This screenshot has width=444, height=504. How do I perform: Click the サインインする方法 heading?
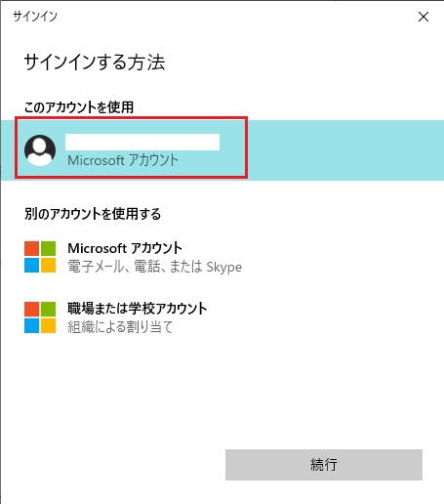[95, 62]
